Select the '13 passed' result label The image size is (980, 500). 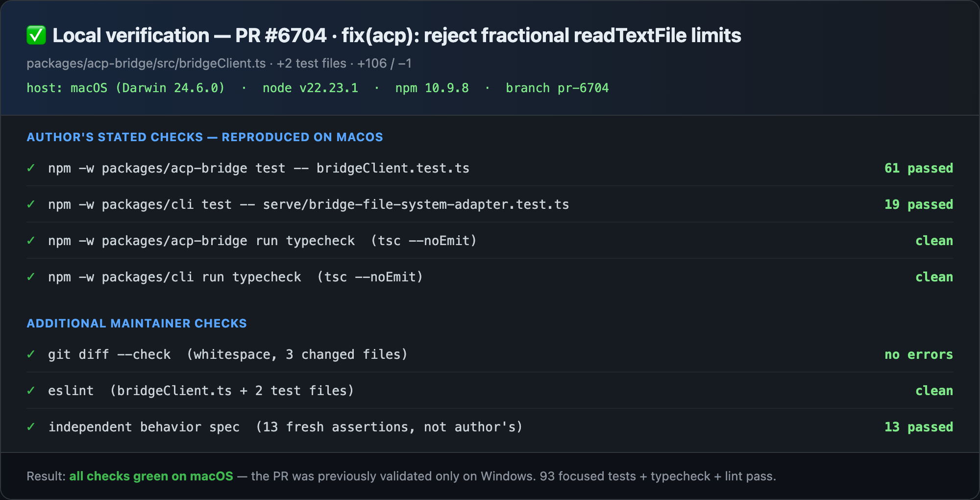(x=919, y=427)
